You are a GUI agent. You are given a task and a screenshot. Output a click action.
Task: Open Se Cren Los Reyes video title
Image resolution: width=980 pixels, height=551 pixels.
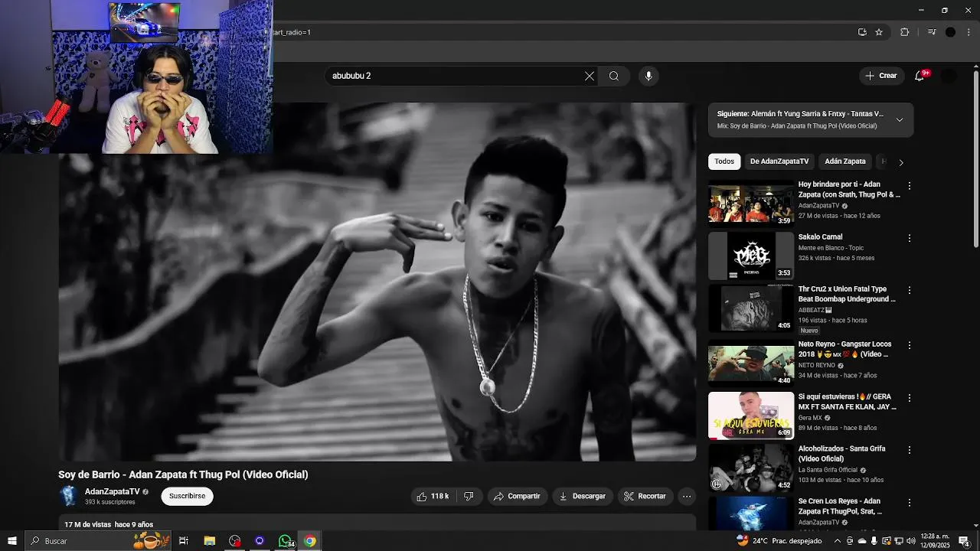(841, 506)
